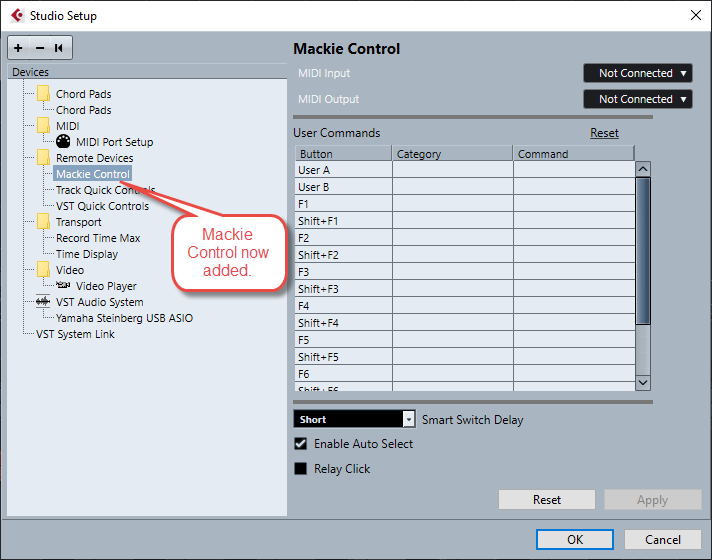712x560 pixels.
Task: Click the Command column header
Action: (574, 154)
